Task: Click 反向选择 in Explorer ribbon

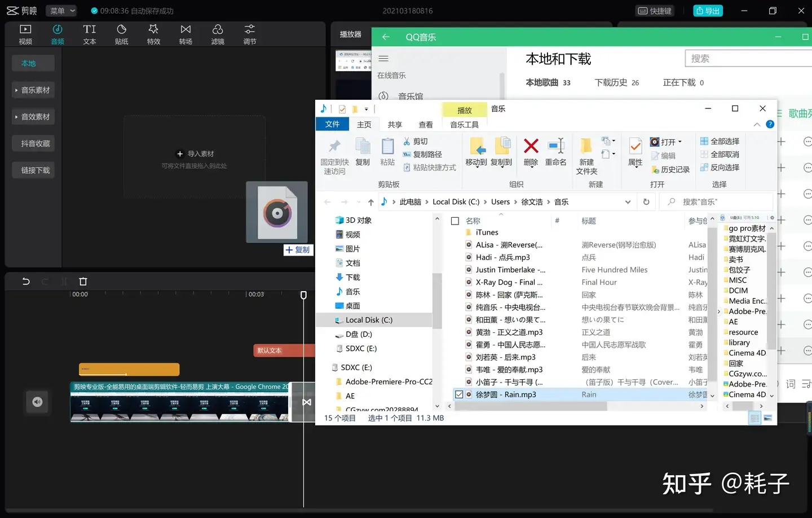Action: coord(720,168)
